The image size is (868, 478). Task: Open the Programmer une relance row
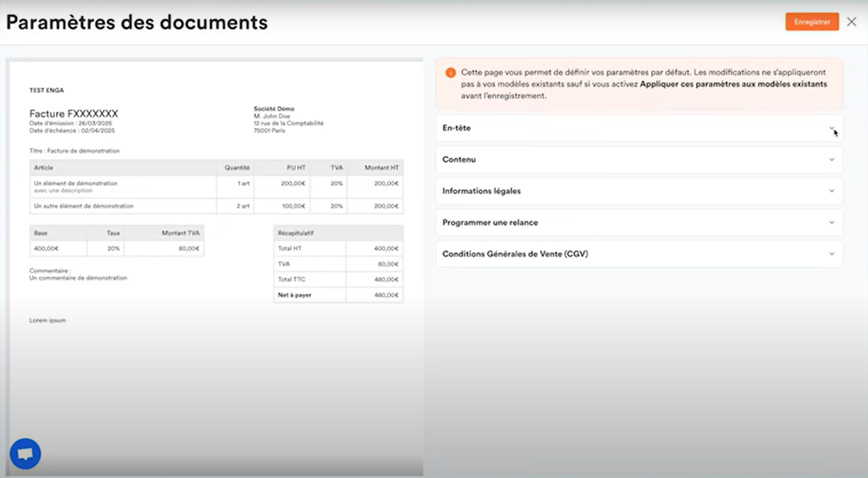click(639, 222)
